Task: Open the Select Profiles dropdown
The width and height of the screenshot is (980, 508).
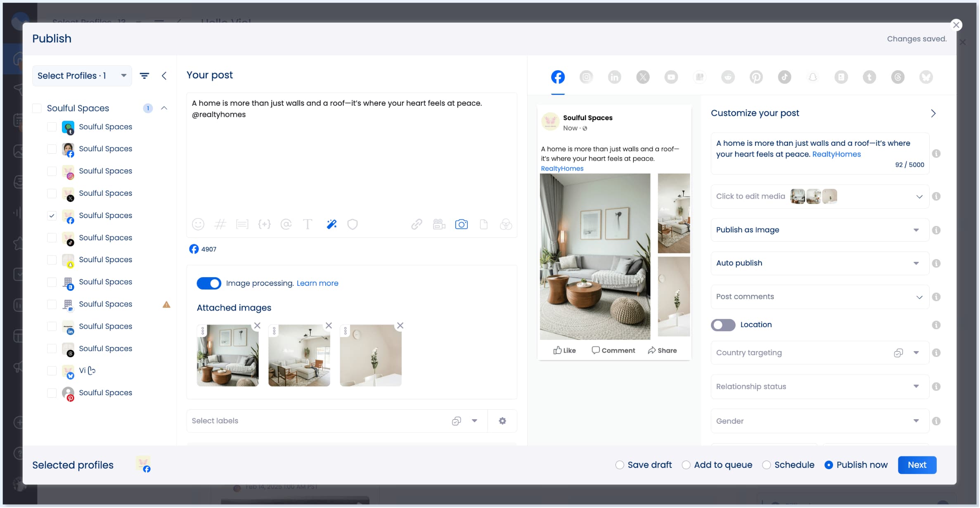Action: (x=81, y=76)
